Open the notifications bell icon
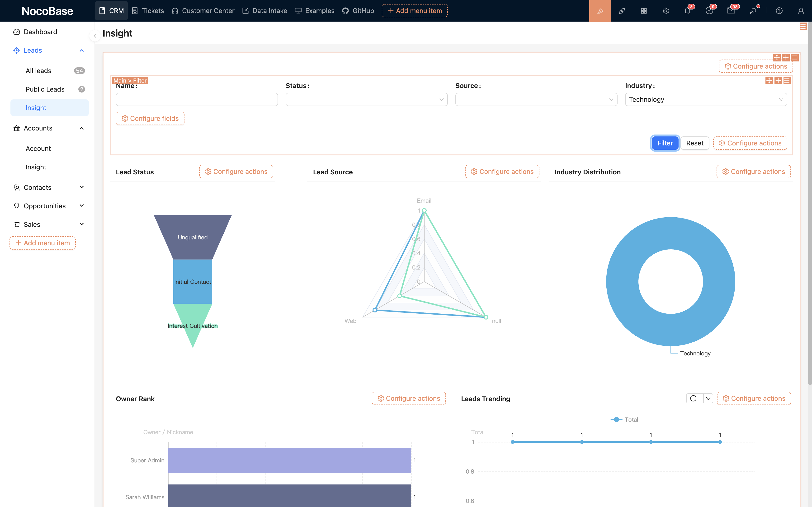 click(687, 11)
